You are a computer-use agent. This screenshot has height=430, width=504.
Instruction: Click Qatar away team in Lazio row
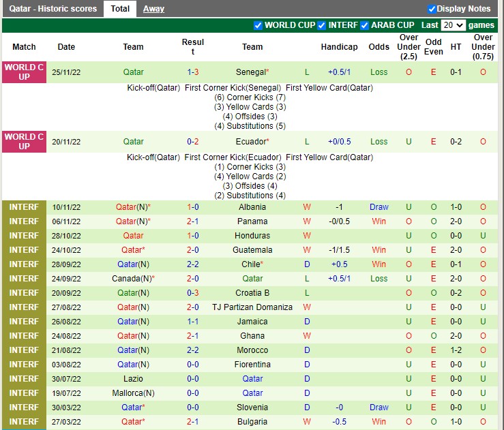(x=252, y=379)
